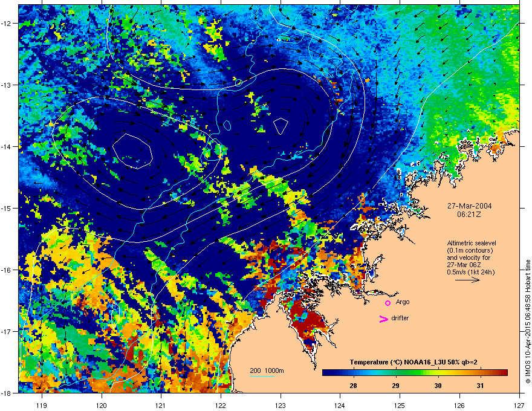The image size is (532, 411).
Task: Click the '06:21Z' time label
Action: [469, 215]
